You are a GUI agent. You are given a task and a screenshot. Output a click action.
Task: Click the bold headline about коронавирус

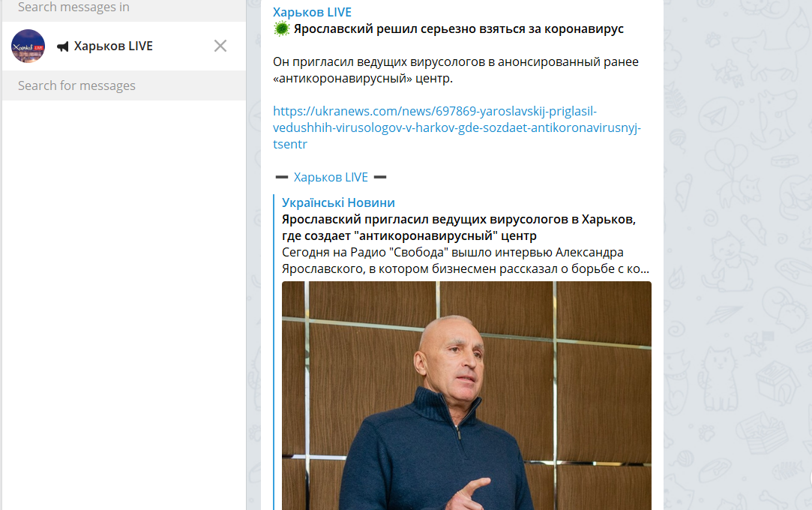point(458,29)
